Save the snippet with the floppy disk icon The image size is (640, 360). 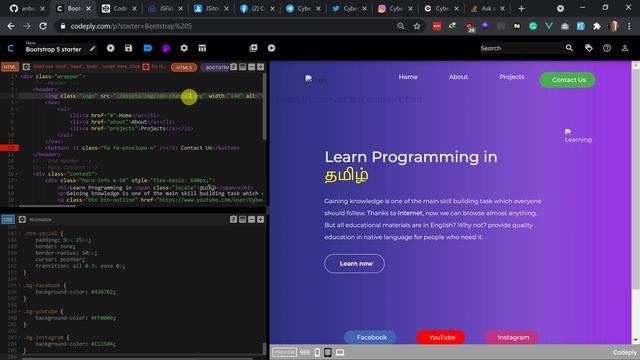point(129,48)
